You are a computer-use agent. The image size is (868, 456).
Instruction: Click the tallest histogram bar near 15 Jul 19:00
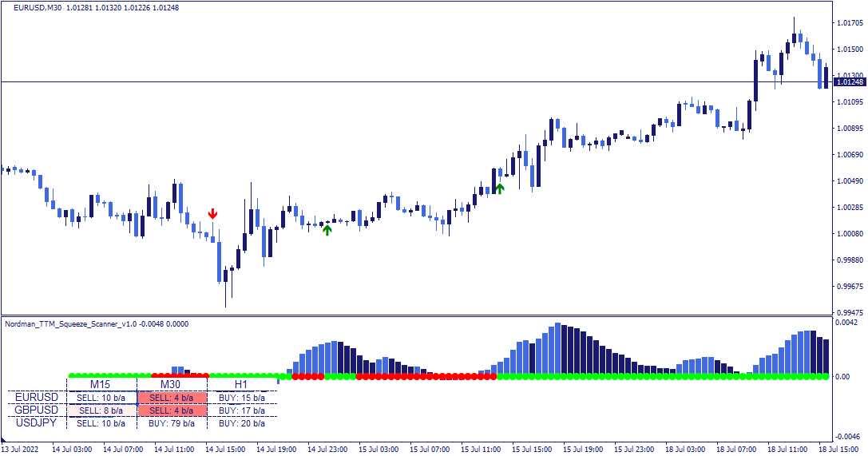click(x=558, y=348)
